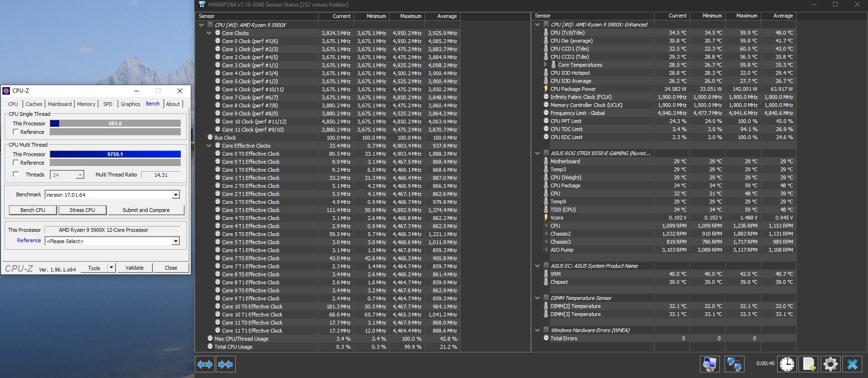Click the Bench CPU button
Viewport: 868px width, 378px height.
pos(33,210)
